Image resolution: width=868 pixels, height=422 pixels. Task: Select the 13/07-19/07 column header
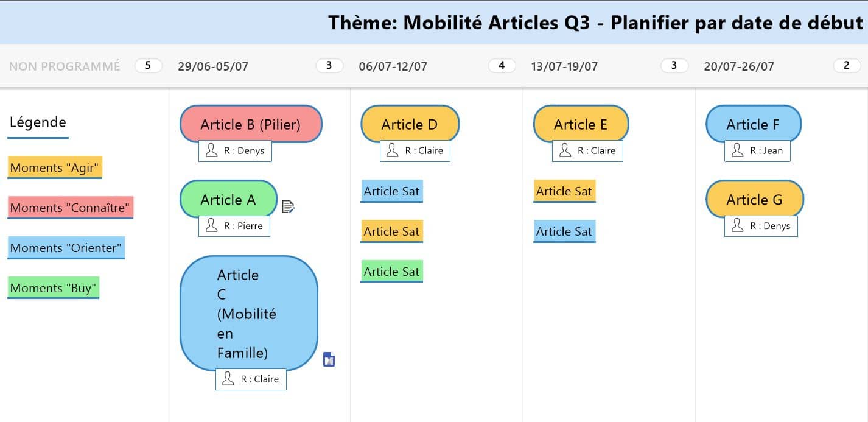564,66
